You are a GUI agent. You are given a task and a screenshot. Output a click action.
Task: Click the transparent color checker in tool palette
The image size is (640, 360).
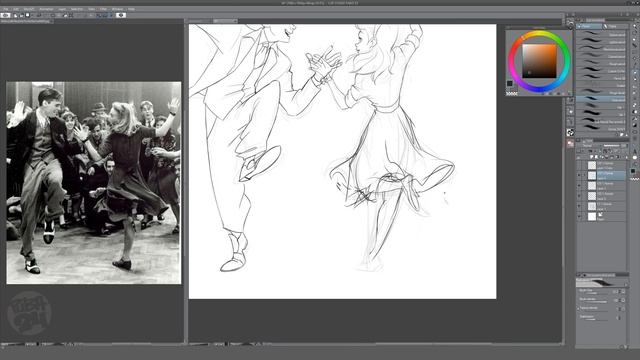(x=635, y=179)
